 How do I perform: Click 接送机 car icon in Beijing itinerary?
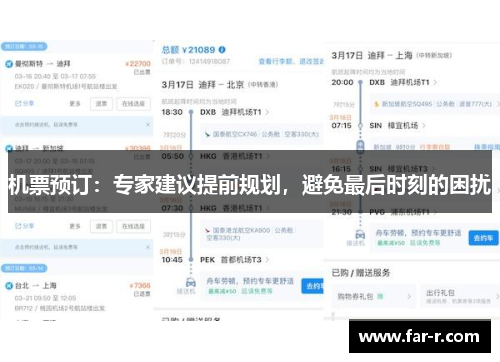[191, 282]
